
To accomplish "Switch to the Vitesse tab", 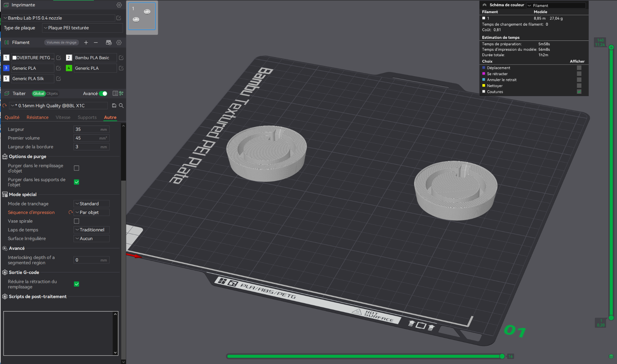I will pyautogui.click(x=63, y=117).
